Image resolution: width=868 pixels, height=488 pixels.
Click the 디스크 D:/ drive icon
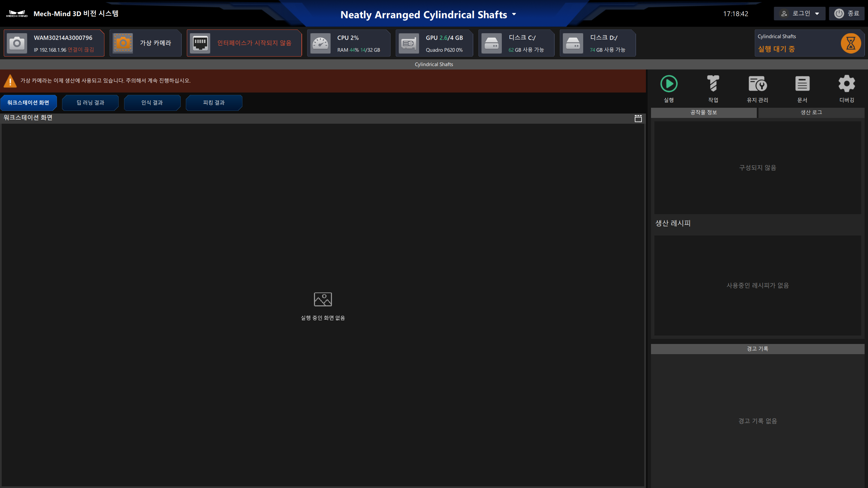pos(573,43)
